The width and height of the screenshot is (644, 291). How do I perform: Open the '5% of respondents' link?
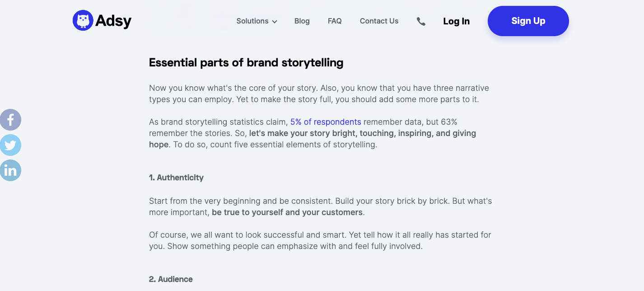[x=326, y=122]
